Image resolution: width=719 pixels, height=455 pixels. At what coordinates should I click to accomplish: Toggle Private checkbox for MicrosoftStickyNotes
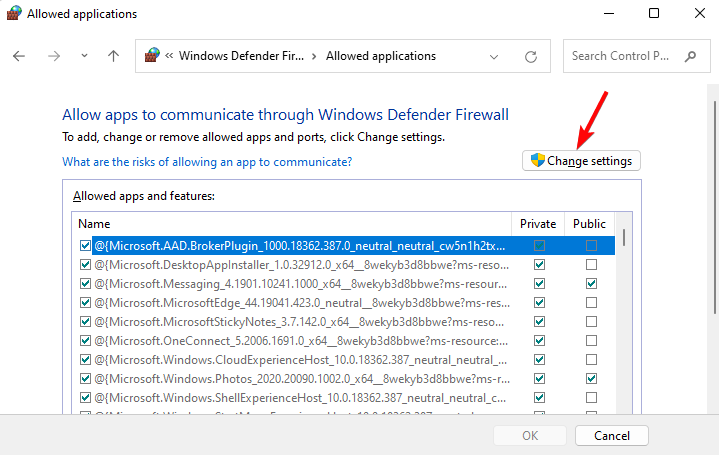coord(539,322)
